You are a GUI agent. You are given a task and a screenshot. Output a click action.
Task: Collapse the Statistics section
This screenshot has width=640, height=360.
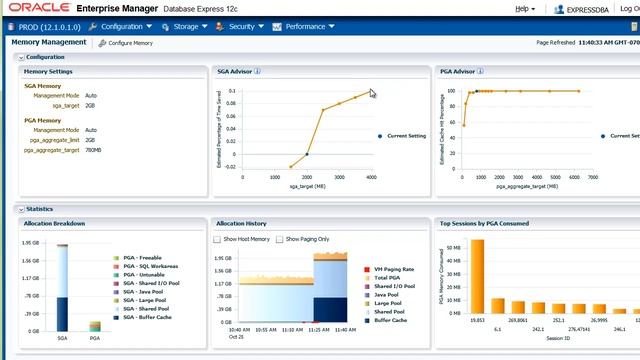click(21, 209)
